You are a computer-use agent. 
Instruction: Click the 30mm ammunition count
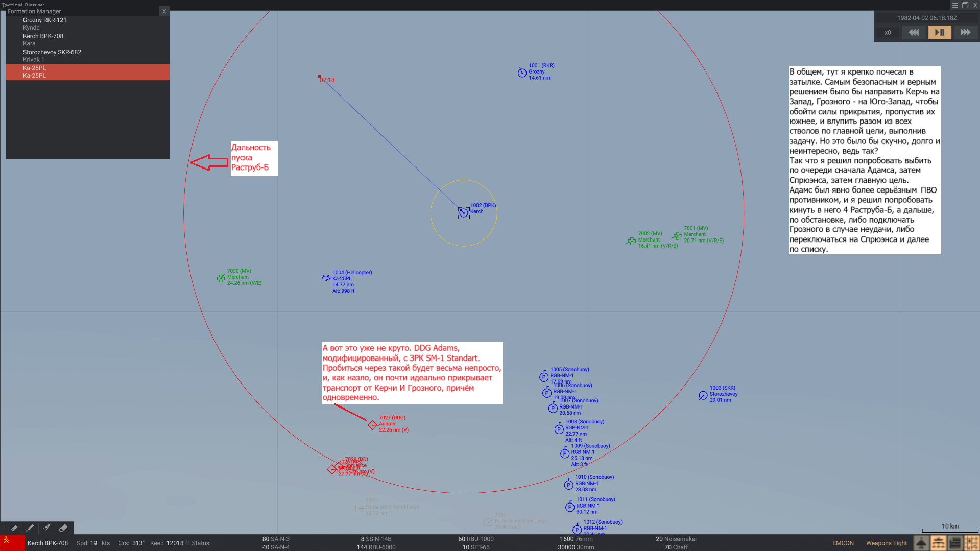(x=576, y=547)
